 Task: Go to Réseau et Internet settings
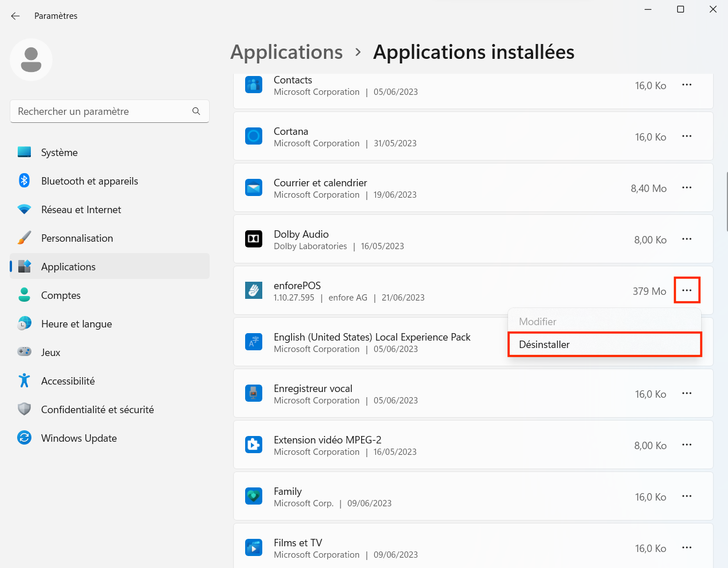(110, 209)
